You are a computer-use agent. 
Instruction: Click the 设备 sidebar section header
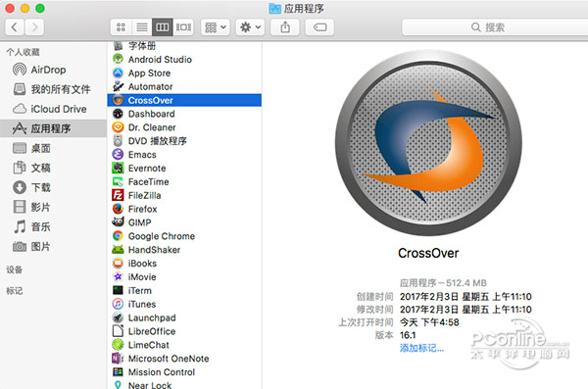click(x=15, y=269)
